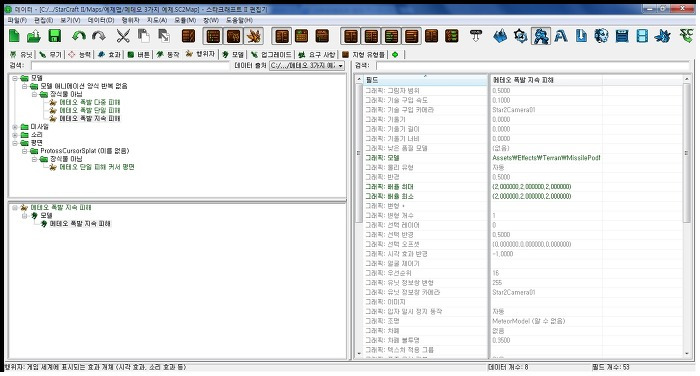Expand the 미사일 folder

point(15,127)
